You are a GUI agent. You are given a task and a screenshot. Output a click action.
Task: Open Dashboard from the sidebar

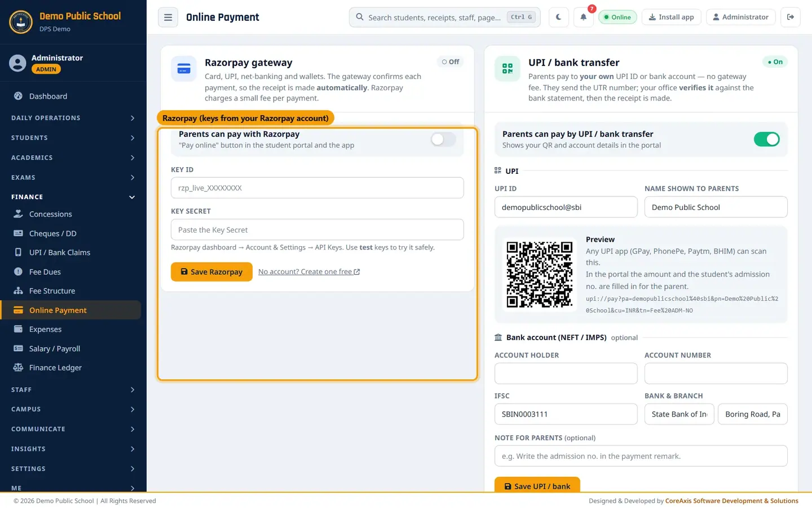coord(71,96)
